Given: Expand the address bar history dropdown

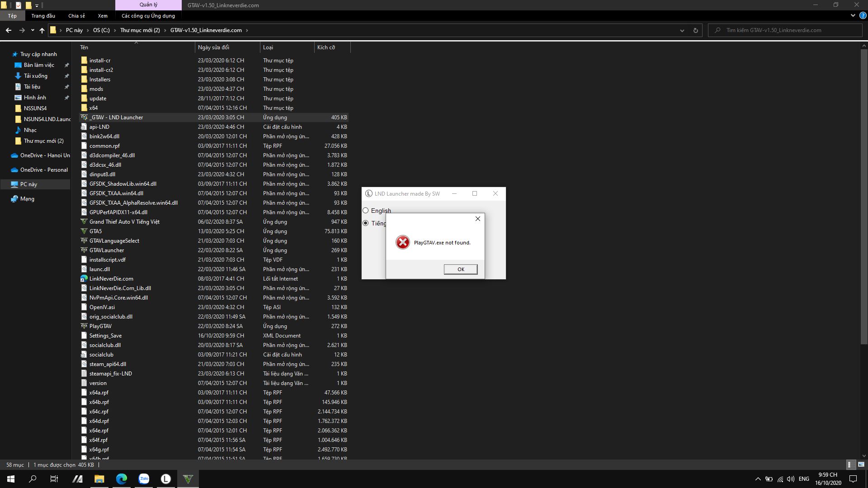Looking at the screenshot, I should click(x=682, y=30).
